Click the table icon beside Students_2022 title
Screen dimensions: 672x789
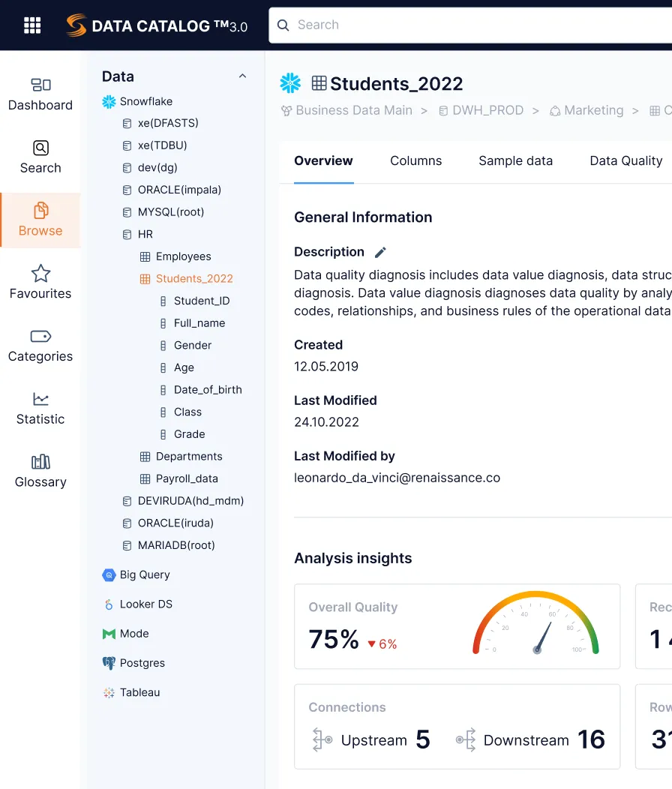point(319,83)
